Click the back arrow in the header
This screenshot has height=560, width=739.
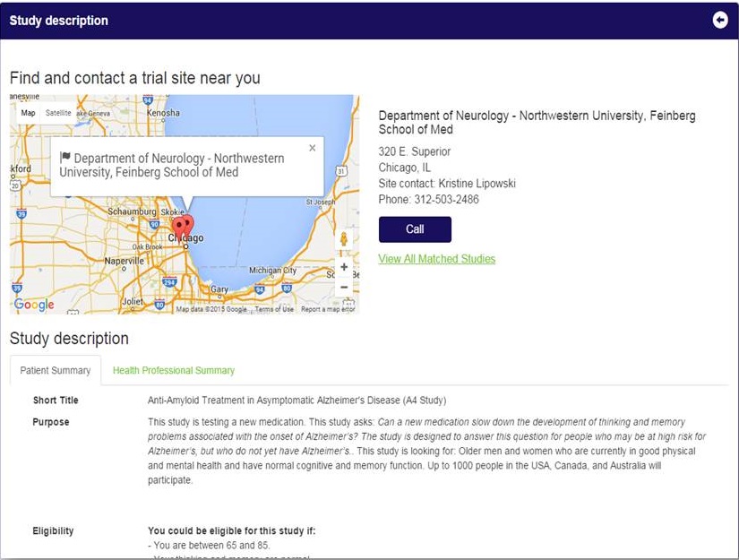point(720,20)
